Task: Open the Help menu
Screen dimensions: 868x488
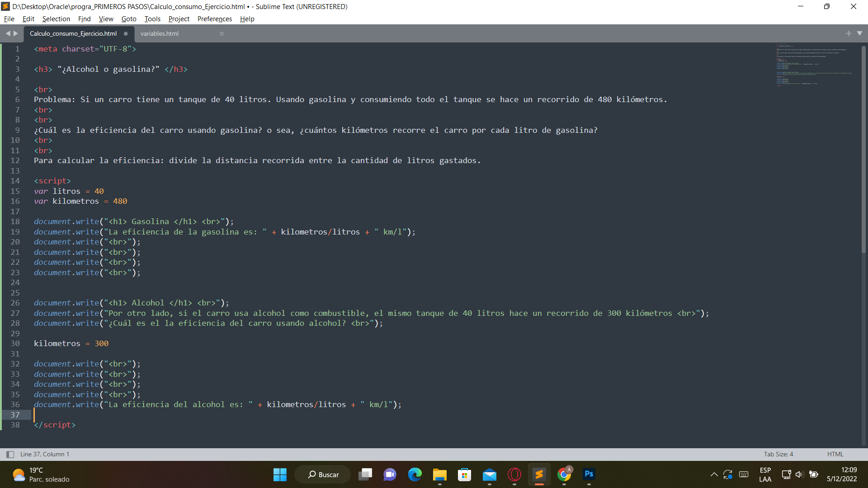Action: 247,19
